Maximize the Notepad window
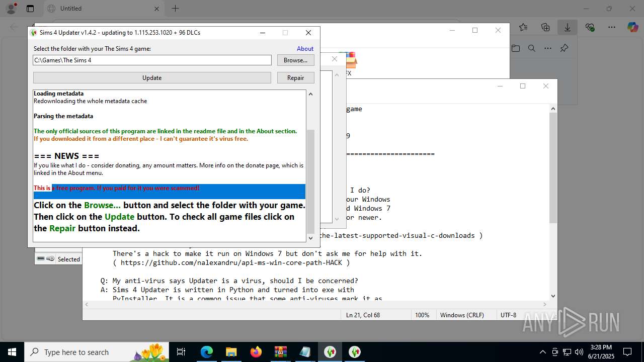Image resolution: width=644 pixels, height=362 pixels. coord(523,86)
